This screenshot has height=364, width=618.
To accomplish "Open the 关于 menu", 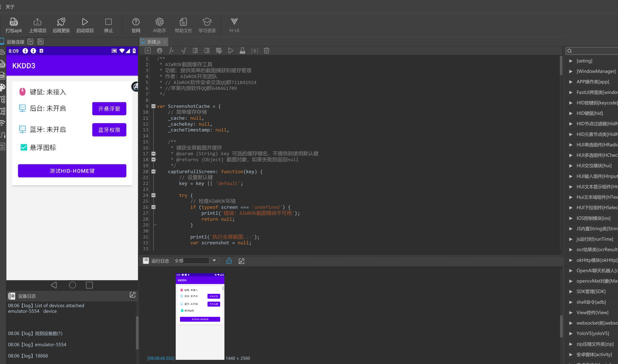I will coord(10,7).
